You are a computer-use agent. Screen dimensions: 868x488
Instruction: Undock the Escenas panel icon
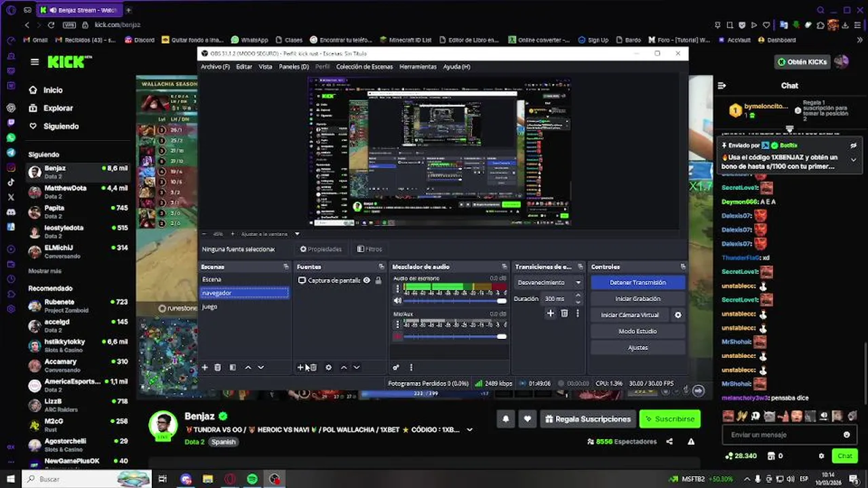[286, 267]
